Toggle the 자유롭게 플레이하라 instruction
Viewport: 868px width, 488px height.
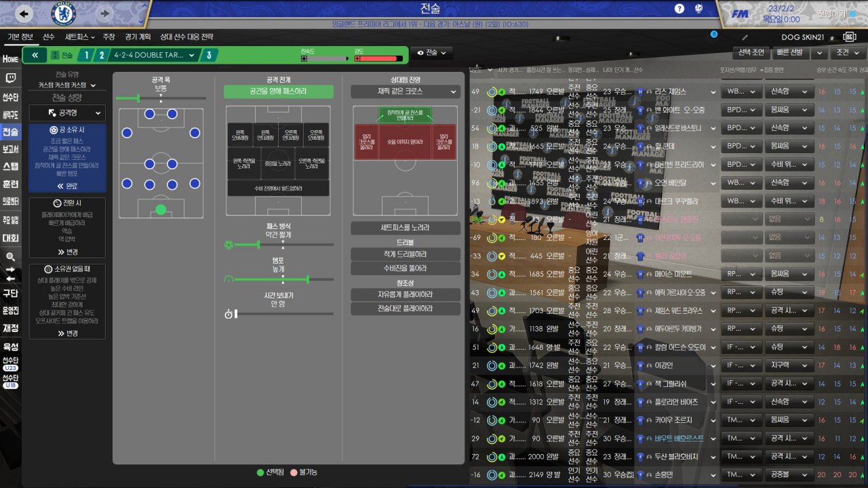pos(406,295)
